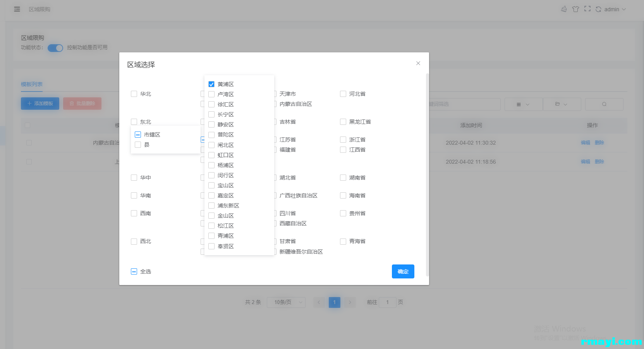Check the 贵州省 checkbox
Image resolution: width=644 pixels, height=349 pixels.
click(343, 213)
